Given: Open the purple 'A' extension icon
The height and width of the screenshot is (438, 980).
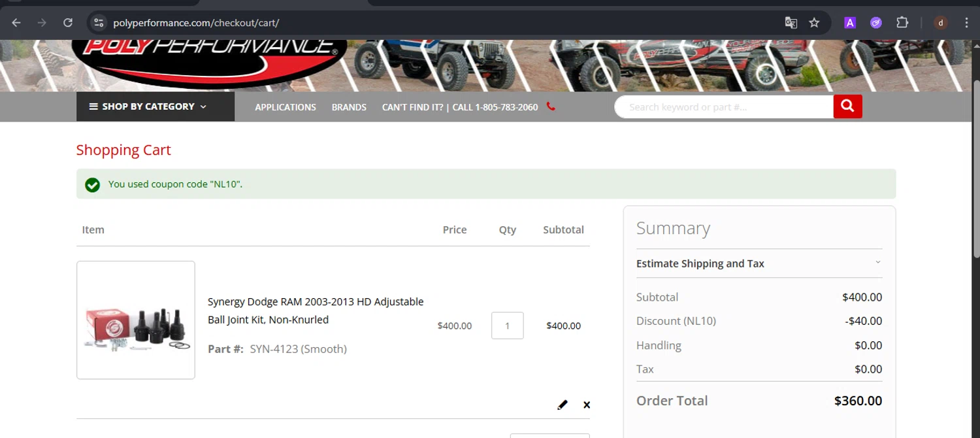Looking at the screenshot, I should [850, 23].
